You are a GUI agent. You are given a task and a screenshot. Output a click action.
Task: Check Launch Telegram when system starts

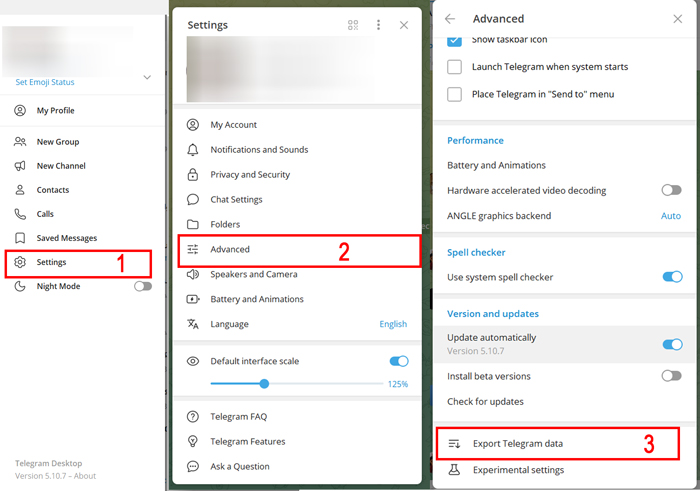[x=454, y=67]
